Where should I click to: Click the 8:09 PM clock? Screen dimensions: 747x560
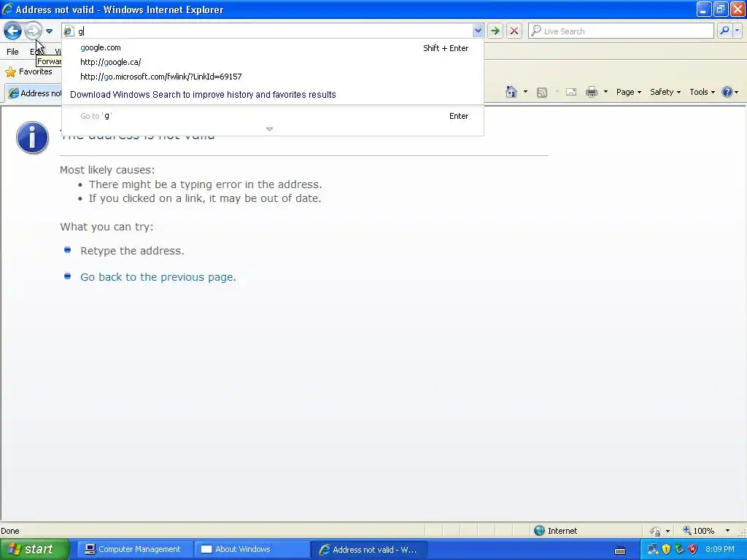720,550
